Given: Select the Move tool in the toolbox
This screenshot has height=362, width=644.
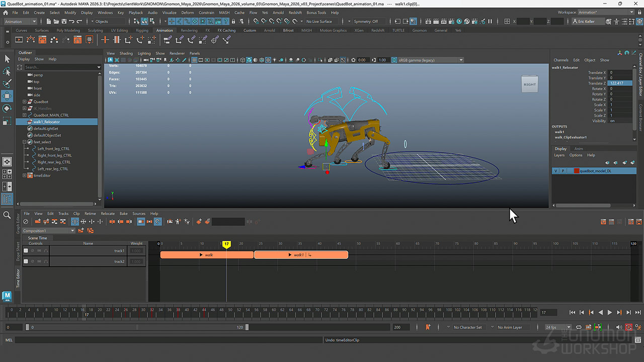Looking at the screenshot, I should pos(7,96).
